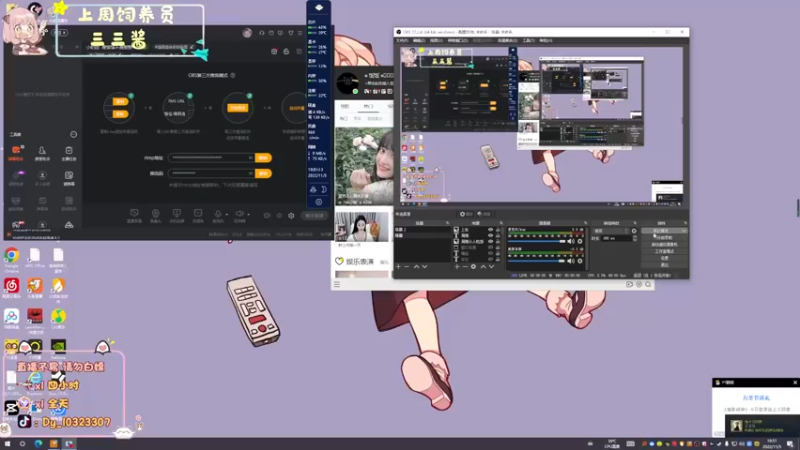The width and height of the screenshot is (800, 450).
Task: Click help icon beside OBS third-party mode title
Action: (x=233, y=75)
